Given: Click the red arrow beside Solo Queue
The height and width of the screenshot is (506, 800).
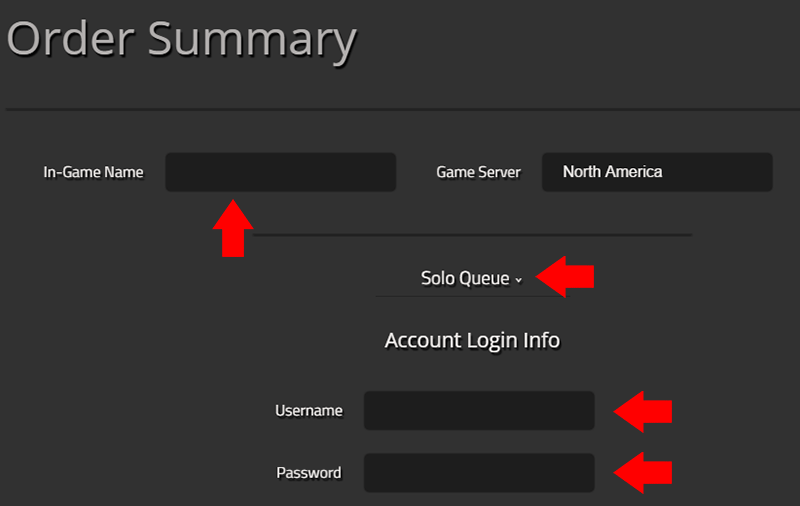Looking at the screenshot, I should point(566,276).
